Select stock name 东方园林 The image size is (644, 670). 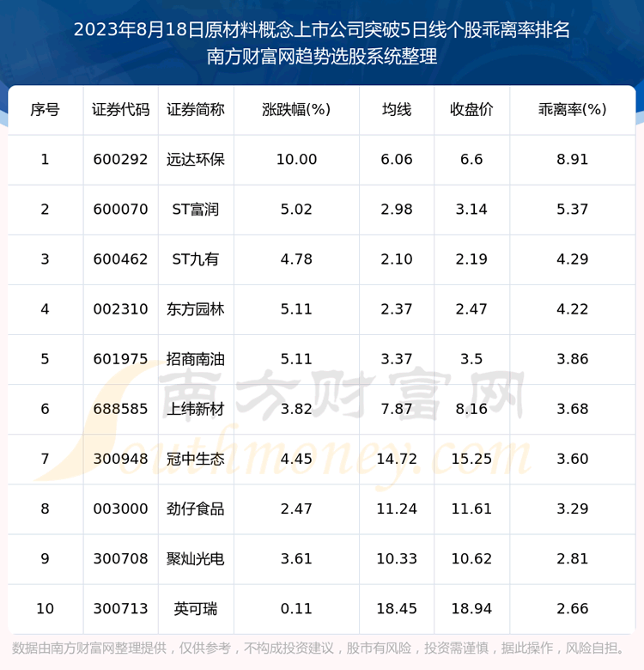pos(196,309)
